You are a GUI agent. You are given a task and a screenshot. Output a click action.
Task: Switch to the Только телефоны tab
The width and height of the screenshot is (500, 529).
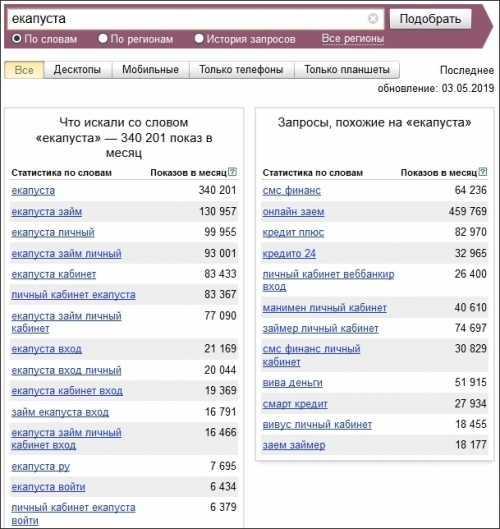[x=242, y=70]
